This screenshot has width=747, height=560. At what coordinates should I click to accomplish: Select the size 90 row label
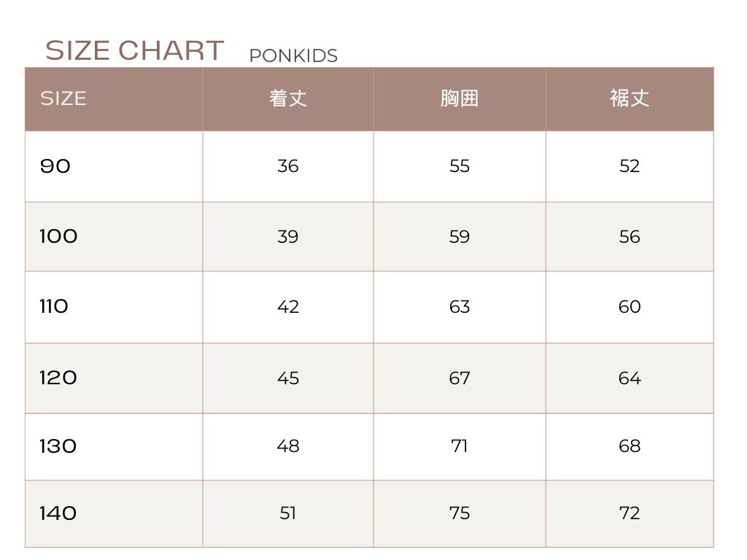tap(55, 166)
